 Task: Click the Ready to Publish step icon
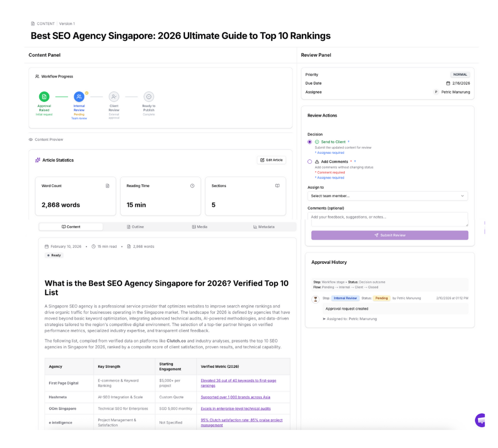click(148, 97)
